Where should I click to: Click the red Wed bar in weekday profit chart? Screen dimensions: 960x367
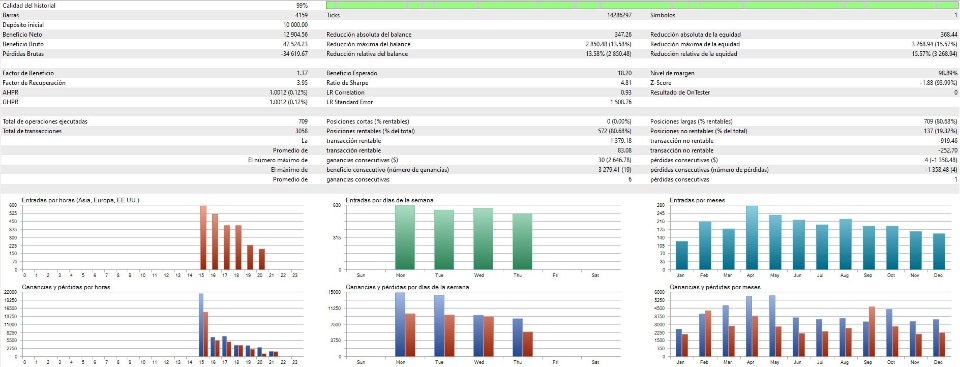(x=489, y=336)
